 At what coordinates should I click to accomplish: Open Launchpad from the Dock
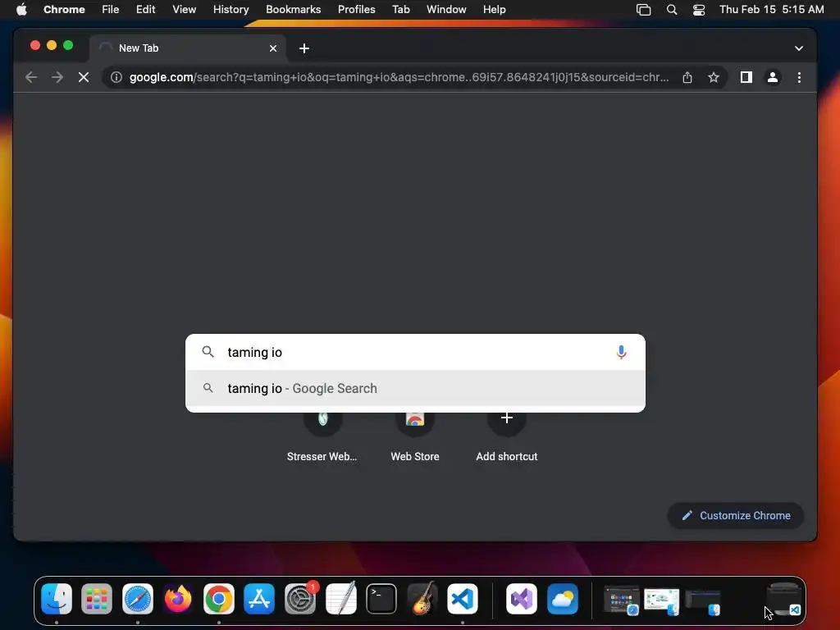coord(97,598)
